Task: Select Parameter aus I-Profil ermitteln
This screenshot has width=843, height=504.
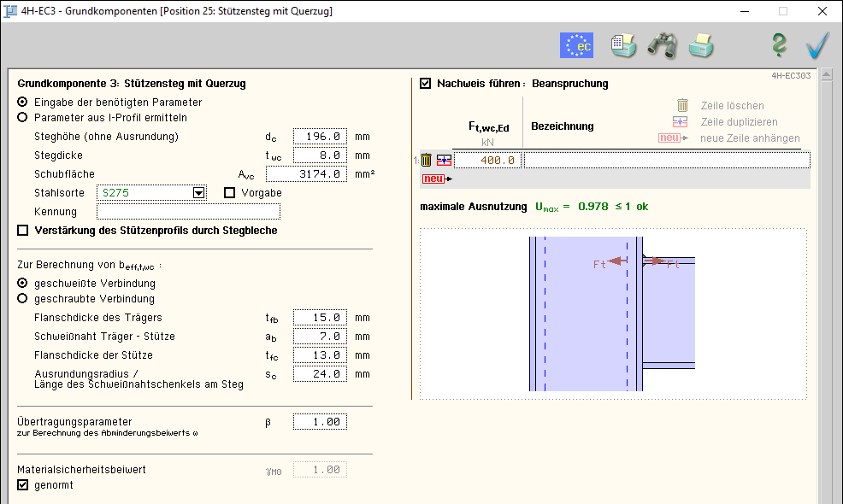Action: pos(23,118)
